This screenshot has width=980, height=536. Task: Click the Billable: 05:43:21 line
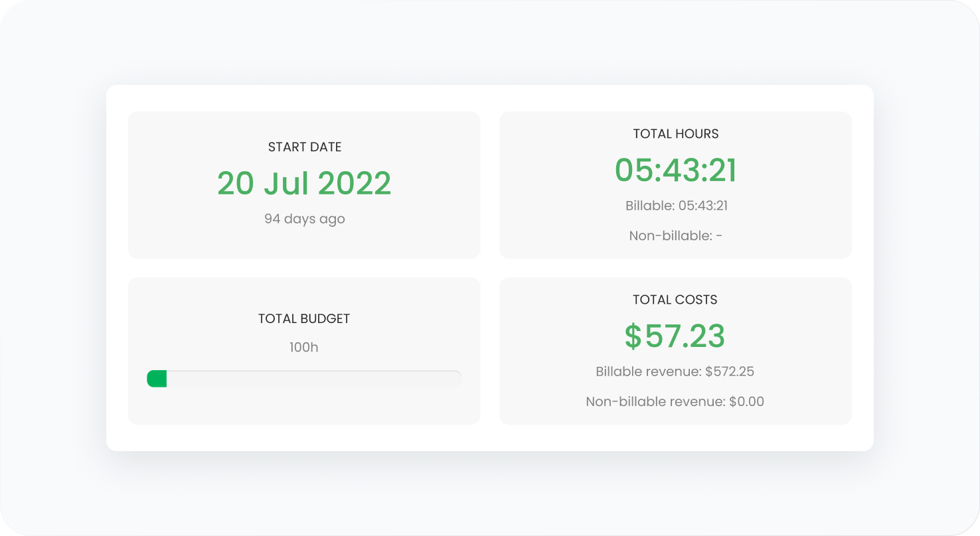pyautogui.click(x=676, y=206)
